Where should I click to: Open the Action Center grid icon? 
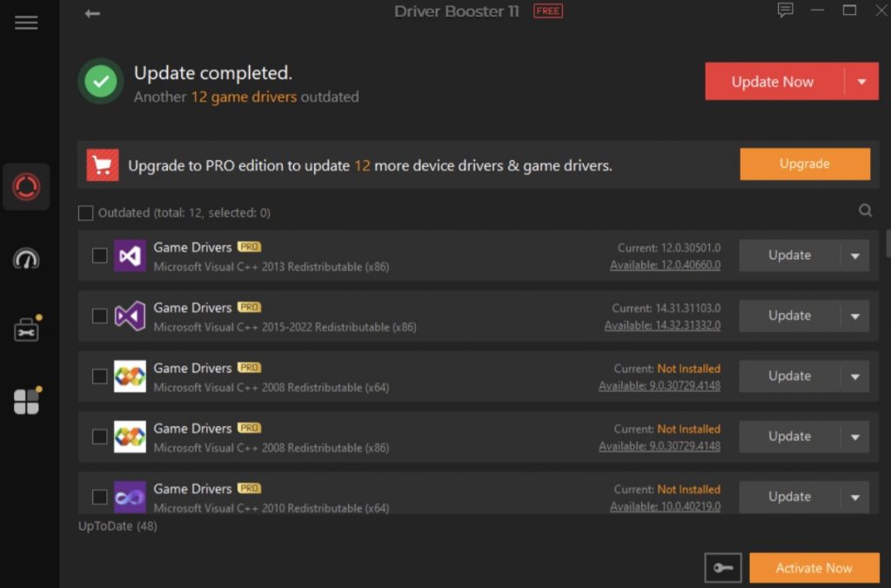click(26, 402)
